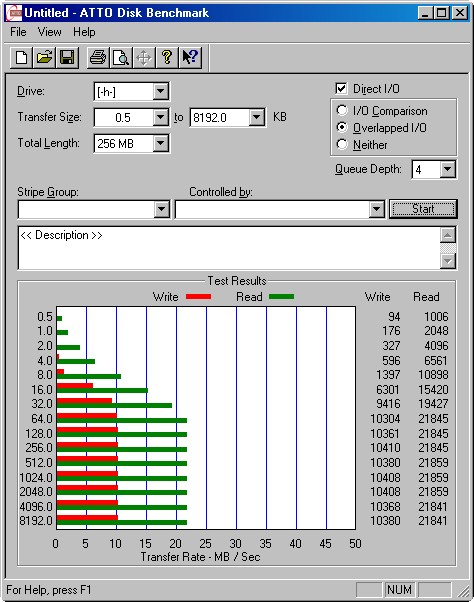
Task: Click the description box scrollbar down arrow
Action: (x=448, y=261)
